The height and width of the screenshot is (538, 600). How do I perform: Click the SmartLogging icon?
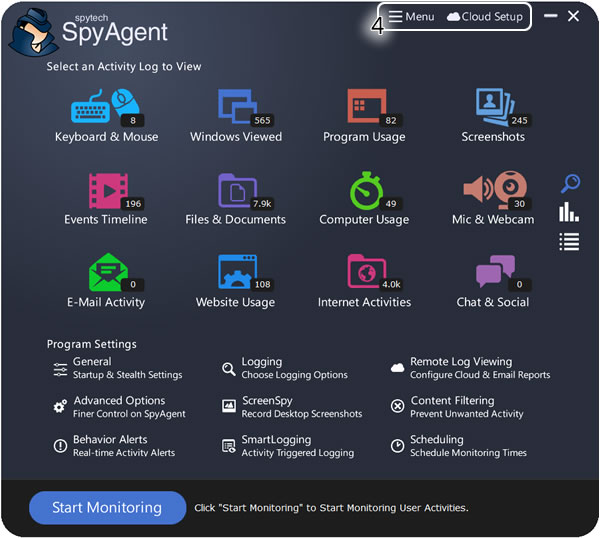[x=229, y=446]
